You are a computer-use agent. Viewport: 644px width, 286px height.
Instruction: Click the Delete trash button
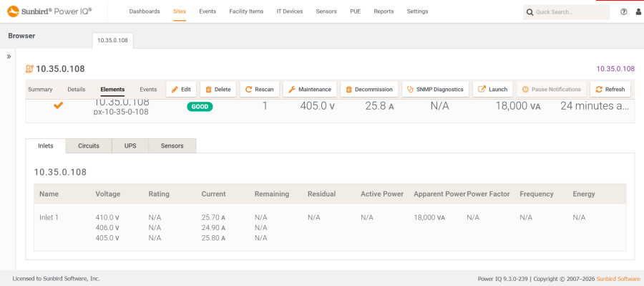point(218,90)
